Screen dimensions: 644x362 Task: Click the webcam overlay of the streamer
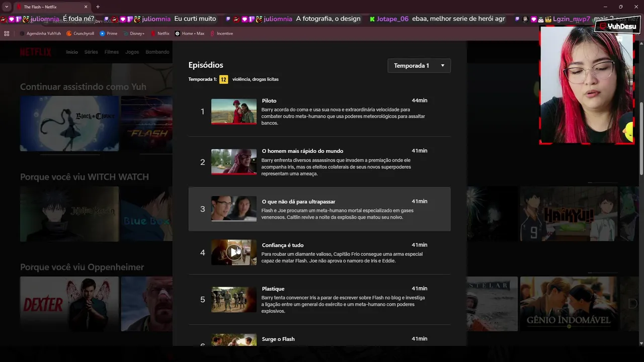pyautogui.click(x=587, y=84)
